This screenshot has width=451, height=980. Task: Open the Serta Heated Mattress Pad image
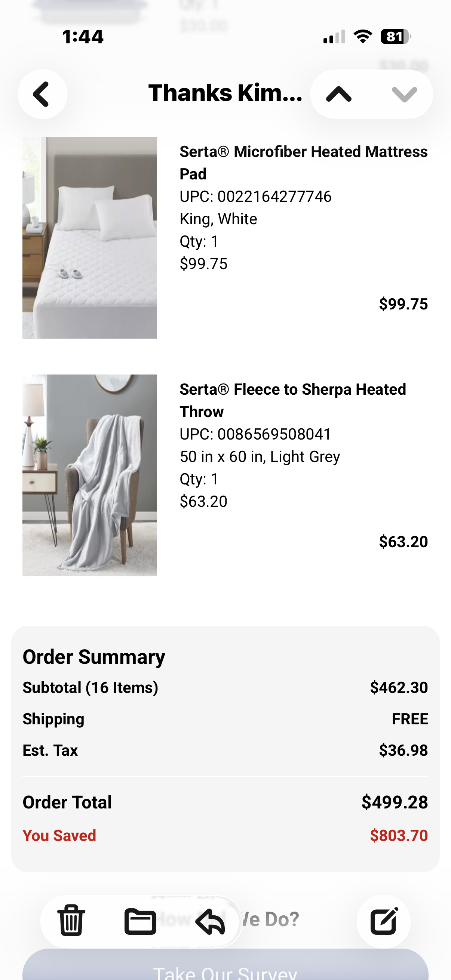pyautogui.click(x=90, y=238)
